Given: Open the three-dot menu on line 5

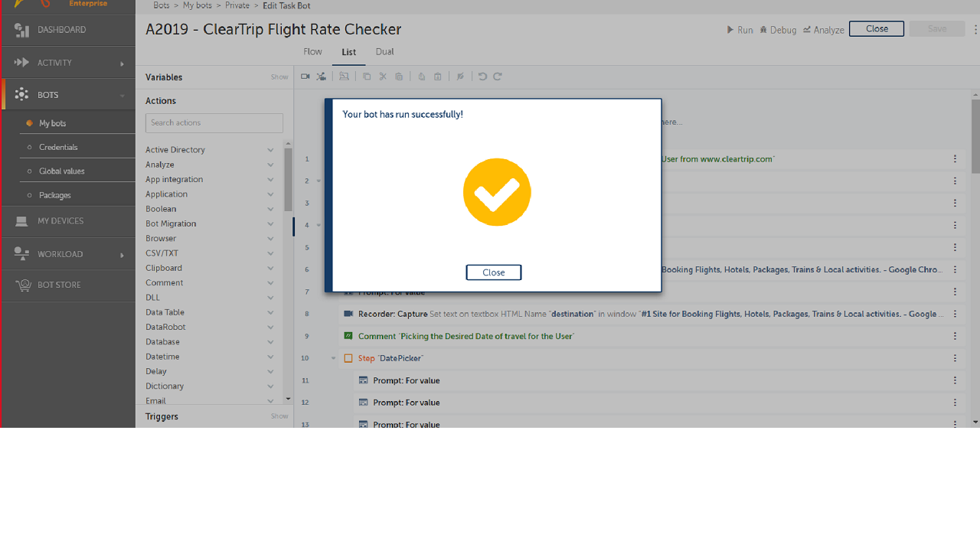Looking at the screenshot, I should (955, 248).
